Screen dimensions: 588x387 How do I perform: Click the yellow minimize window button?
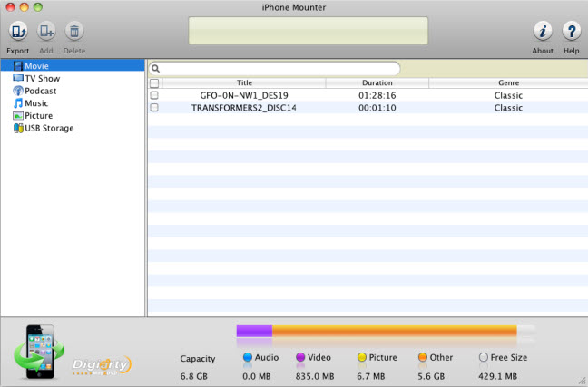pyautogui.click(x=24, y=6)
